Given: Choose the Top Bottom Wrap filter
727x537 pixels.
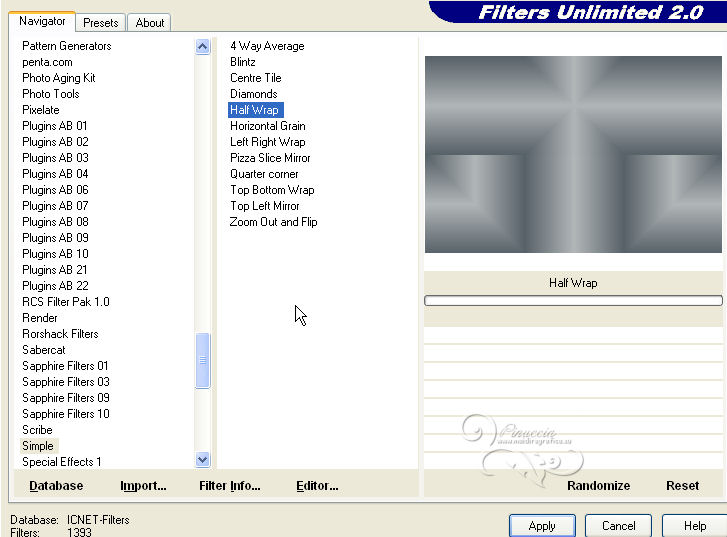Looking at the screenshot, I should 272,190.
